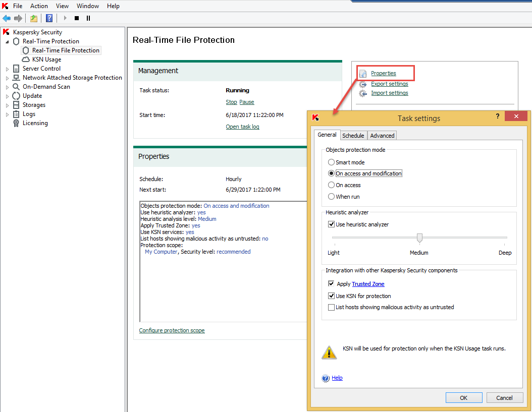Click the back navigation arrow in toolbar
The image size is (532, 412).
[7, 18]
